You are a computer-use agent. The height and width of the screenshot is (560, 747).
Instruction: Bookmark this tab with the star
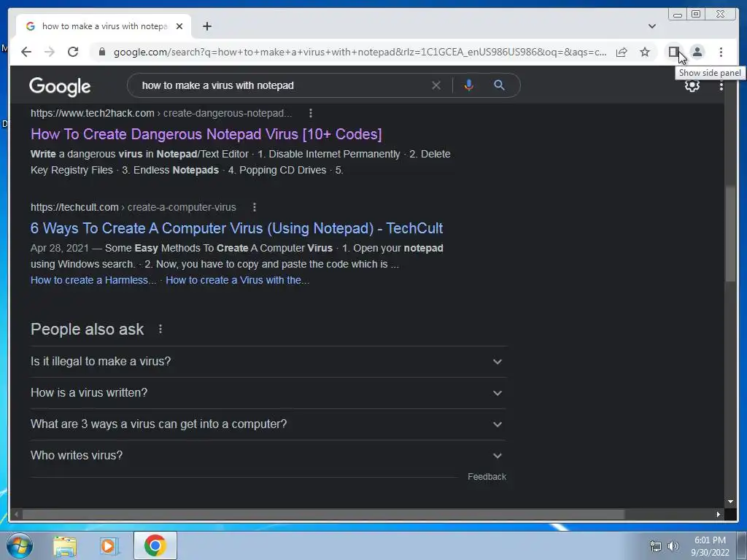click(x=645, y=52)
